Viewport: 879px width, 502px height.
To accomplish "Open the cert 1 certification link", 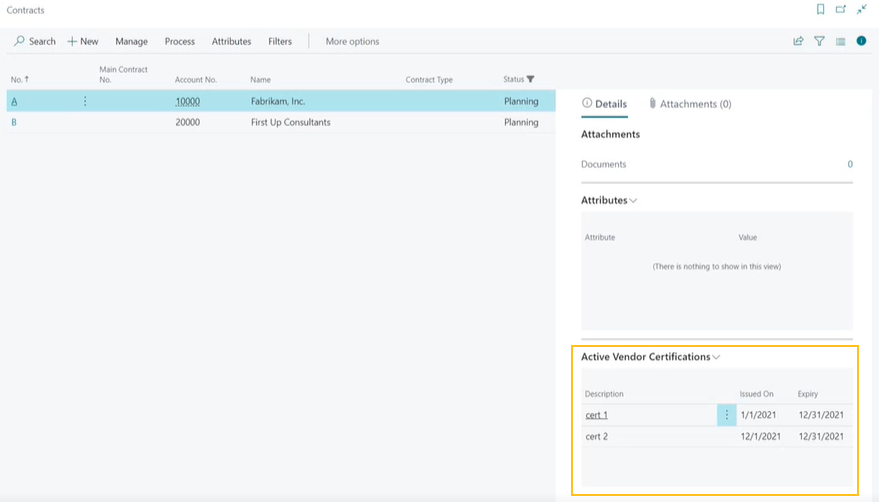I will (x=596, y=415).
